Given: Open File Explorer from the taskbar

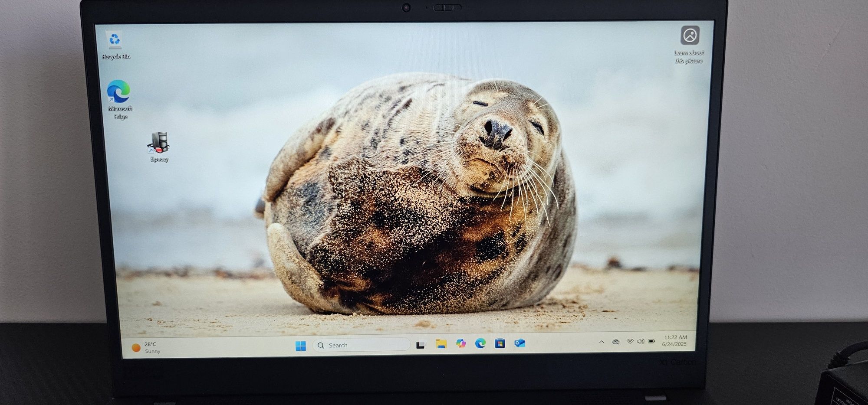Looking at the screenshot, I should [x=441, y=344].
